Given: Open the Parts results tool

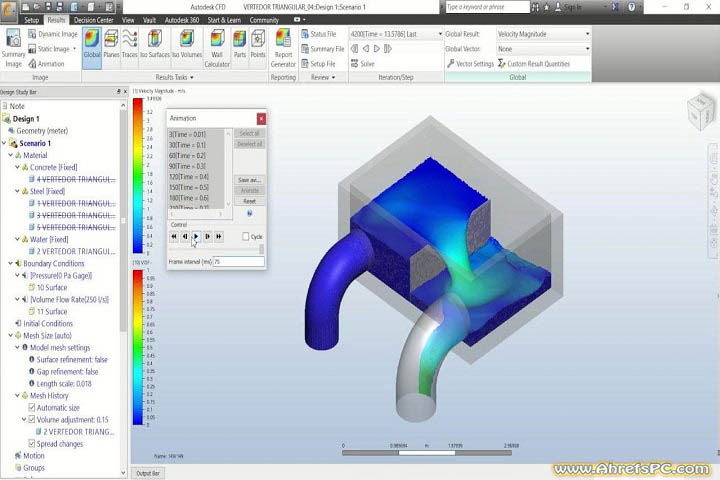Looking at the screenshot, I should (240, 44).
